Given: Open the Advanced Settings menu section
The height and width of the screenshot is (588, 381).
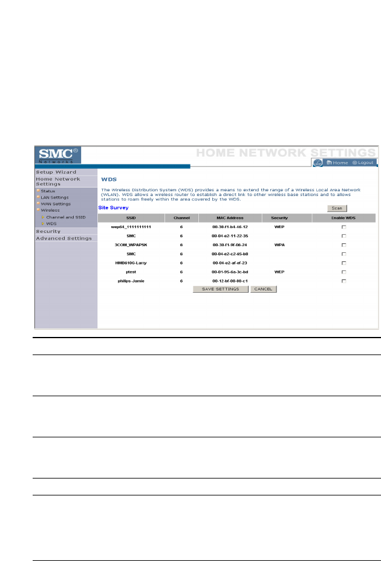Looking at the screenshot, I should click(63, 238).
